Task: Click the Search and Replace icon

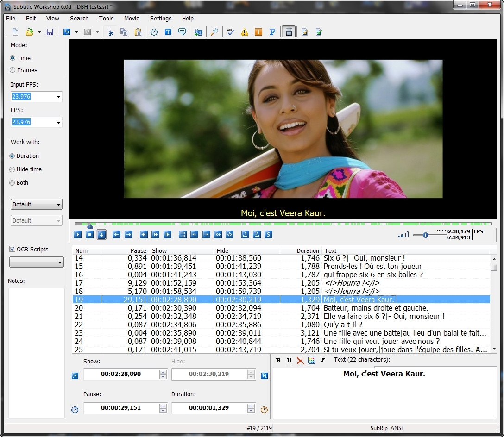Action: click(x=198, y=32)
